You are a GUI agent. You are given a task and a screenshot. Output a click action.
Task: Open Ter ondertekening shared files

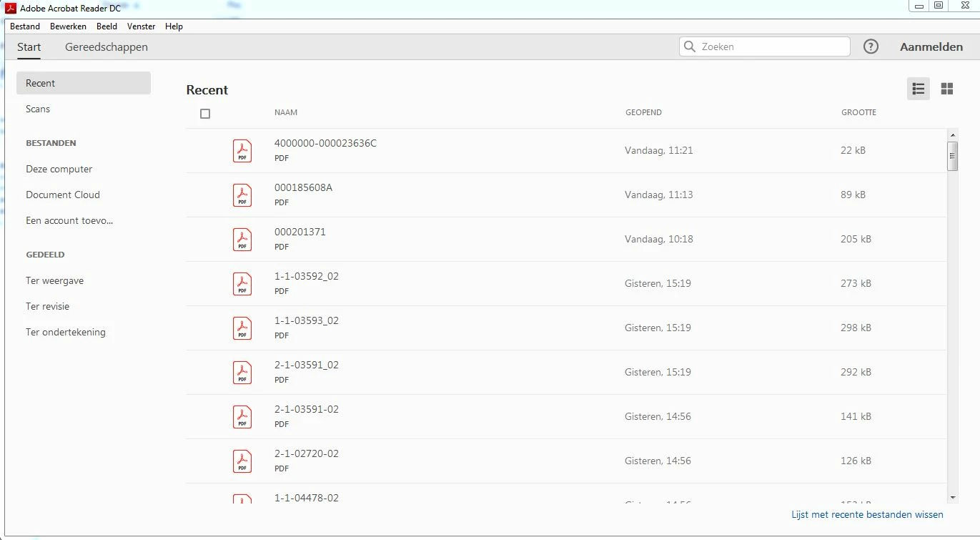66,332
